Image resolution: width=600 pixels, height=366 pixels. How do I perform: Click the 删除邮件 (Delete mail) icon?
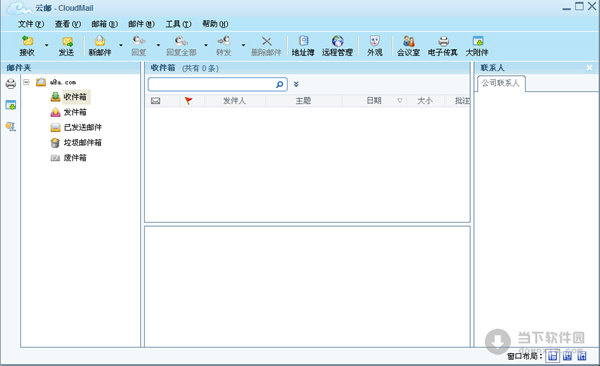pyautogui.click(x=266, y=46)
